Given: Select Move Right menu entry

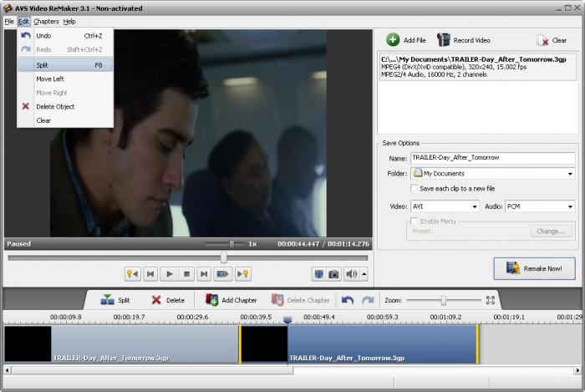Looking at the screenshot, I should point(65,93).
